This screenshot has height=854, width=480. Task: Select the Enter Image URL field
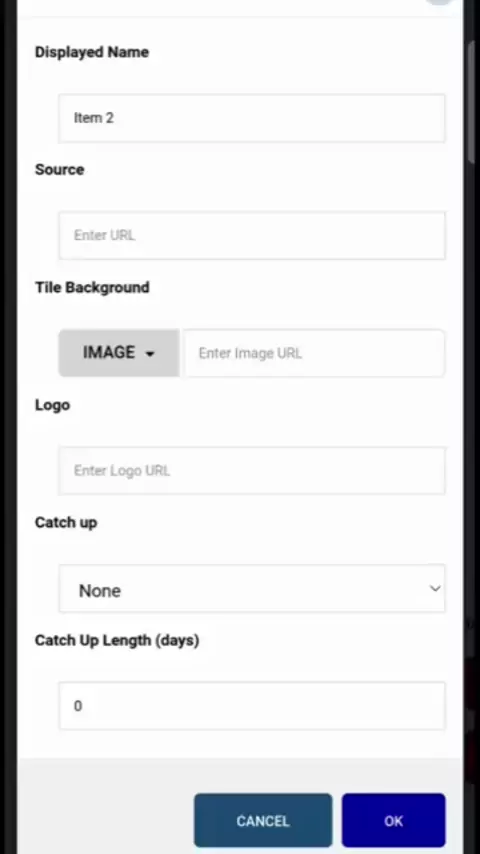coord(314,353)
